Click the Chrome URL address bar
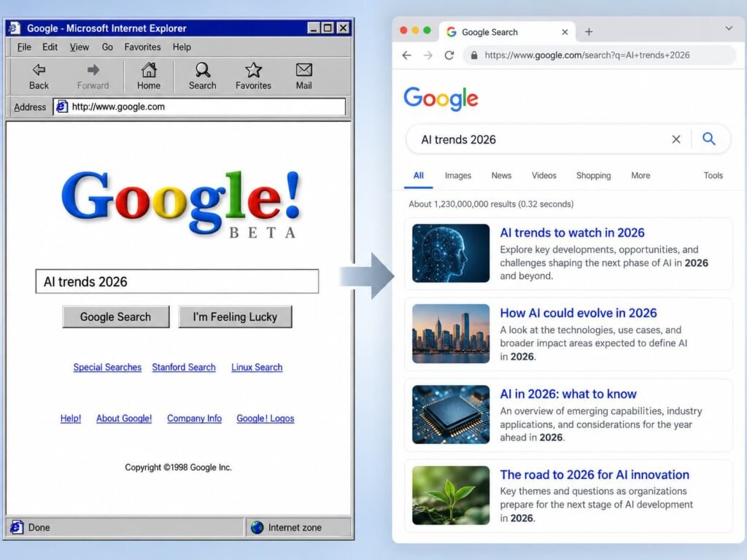 click(600, 55)
